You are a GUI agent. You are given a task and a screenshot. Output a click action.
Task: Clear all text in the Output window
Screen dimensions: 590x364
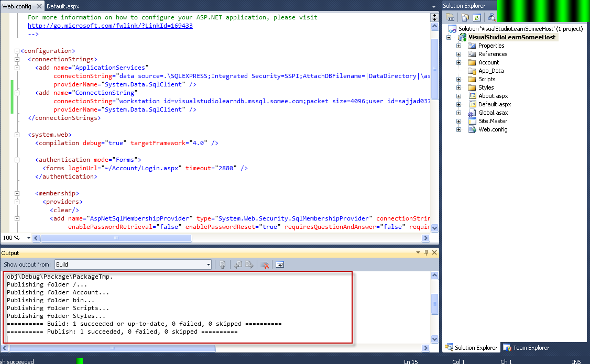click(x=265, y=264)
